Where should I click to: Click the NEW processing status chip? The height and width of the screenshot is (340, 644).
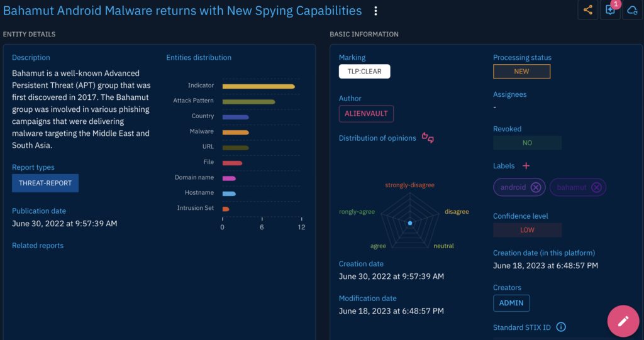[521, 72]
